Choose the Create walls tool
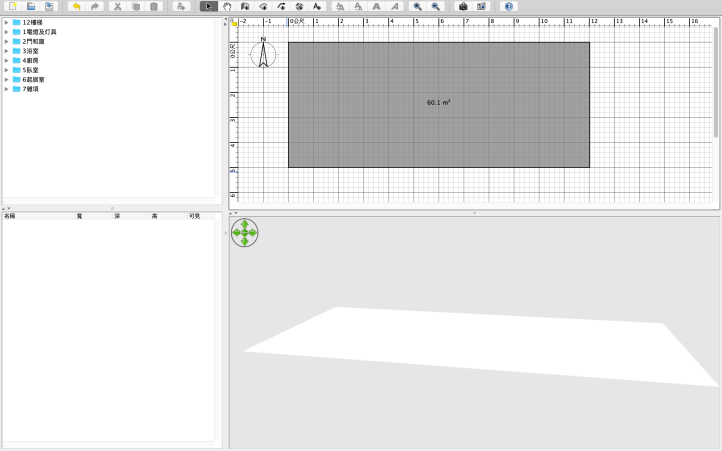722x451 pixels. click(x=245, y=6)
